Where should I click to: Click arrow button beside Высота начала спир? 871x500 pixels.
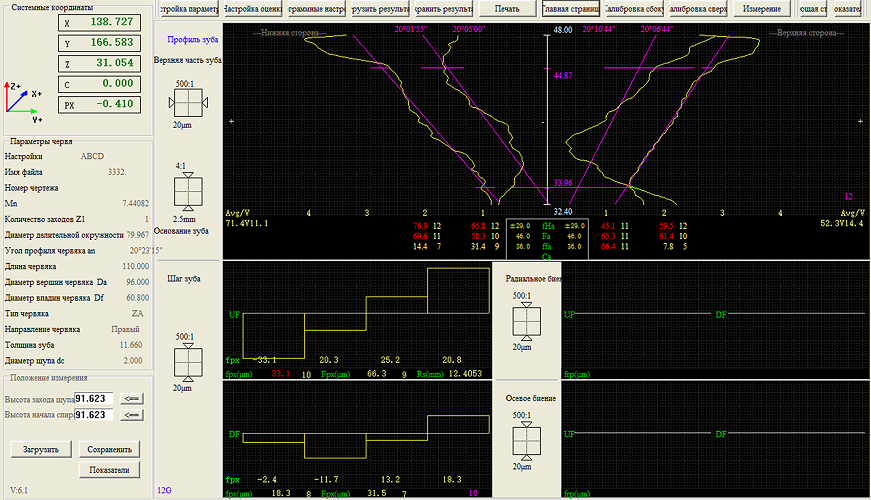pyautogui.click(x=132, y=415)
